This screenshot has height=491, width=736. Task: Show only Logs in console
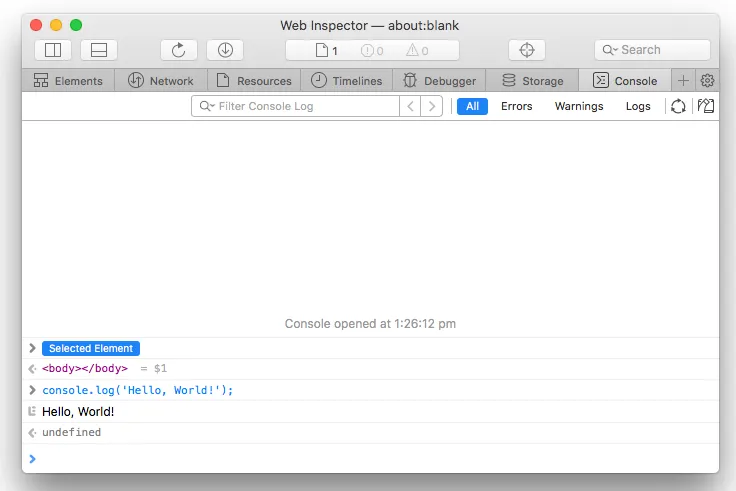tap(638, 106)
